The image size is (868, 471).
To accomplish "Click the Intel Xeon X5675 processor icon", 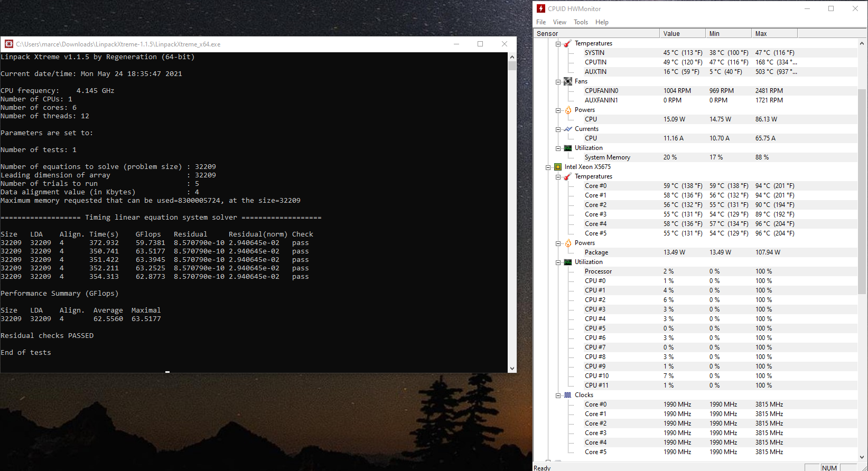I will tap(558, 167).
